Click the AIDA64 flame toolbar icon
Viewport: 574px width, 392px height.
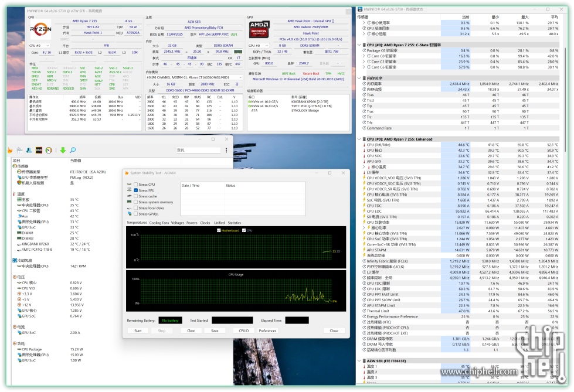coord(10,151)
